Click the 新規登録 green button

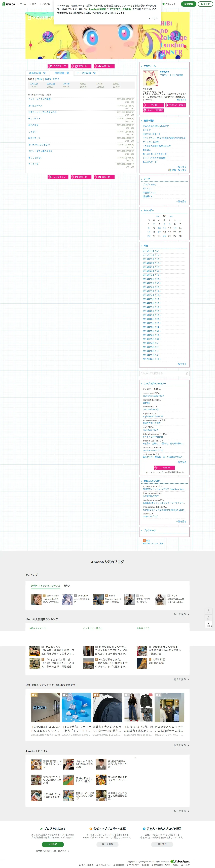(189, 4)
